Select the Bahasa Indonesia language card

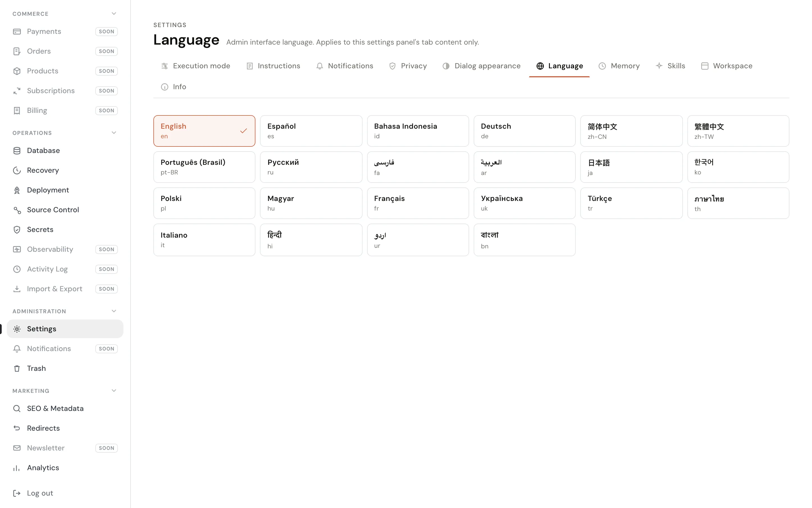pyautogui.click(x=418, y=131)
